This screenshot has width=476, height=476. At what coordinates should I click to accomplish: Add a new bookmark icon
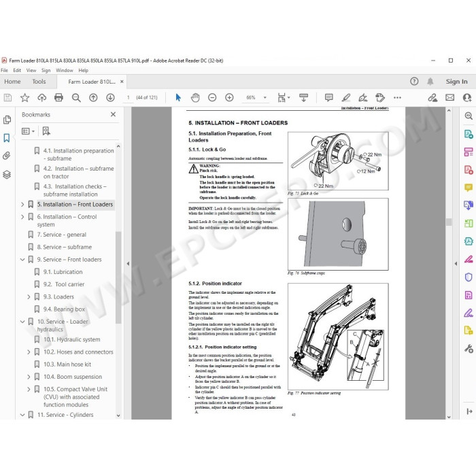pyautogui.click(x=46, y=131)
